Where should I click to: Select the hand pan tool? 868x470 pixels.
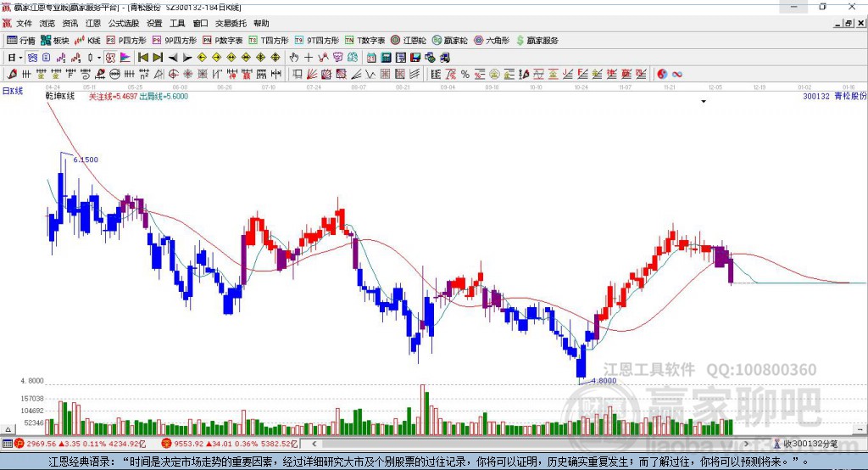click(294, 58)
